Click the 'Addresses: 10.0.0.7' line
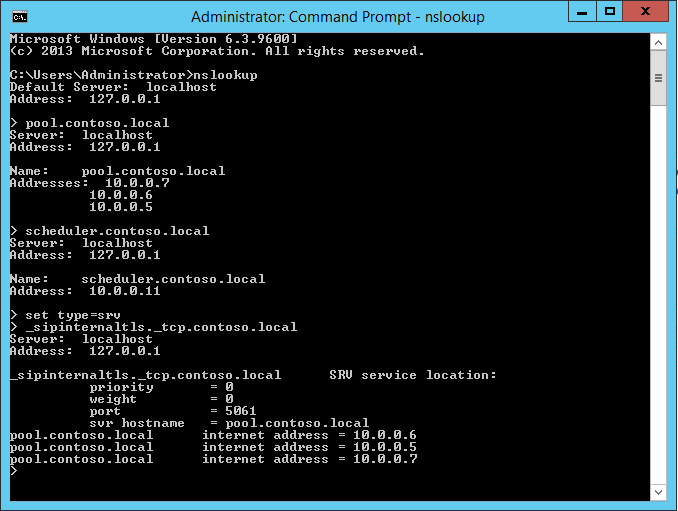678x511 pixels. pos(90,183)
